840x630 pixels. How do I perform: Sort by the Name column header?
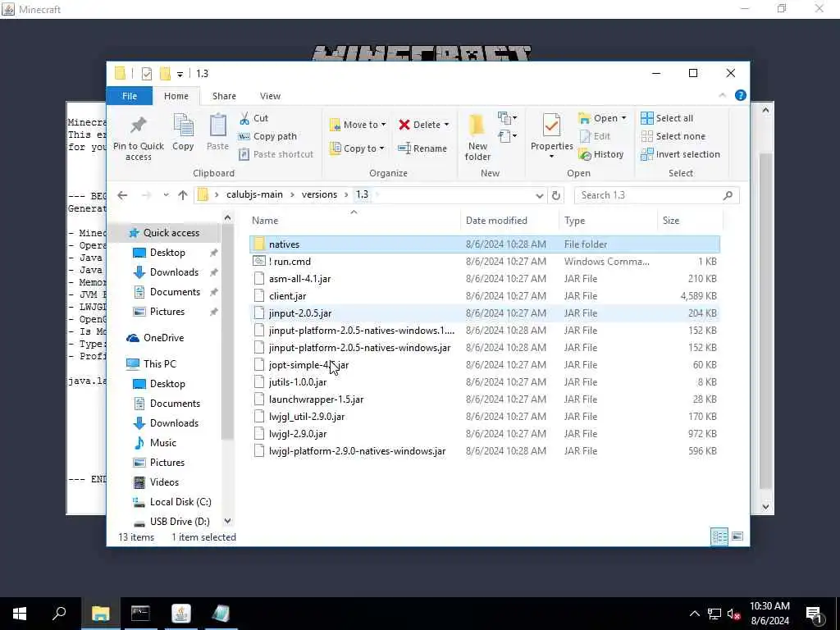click(354, 220)
